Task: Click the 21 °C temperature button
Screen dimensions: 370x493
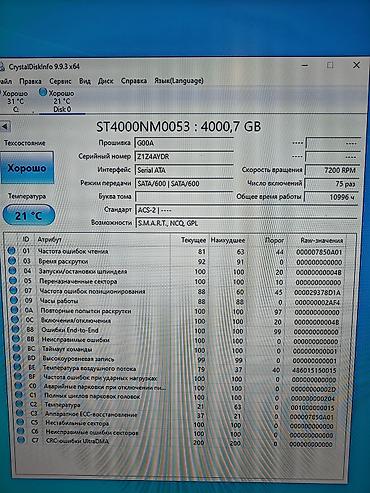Action: pyautogui.click(x=29, y=215)
